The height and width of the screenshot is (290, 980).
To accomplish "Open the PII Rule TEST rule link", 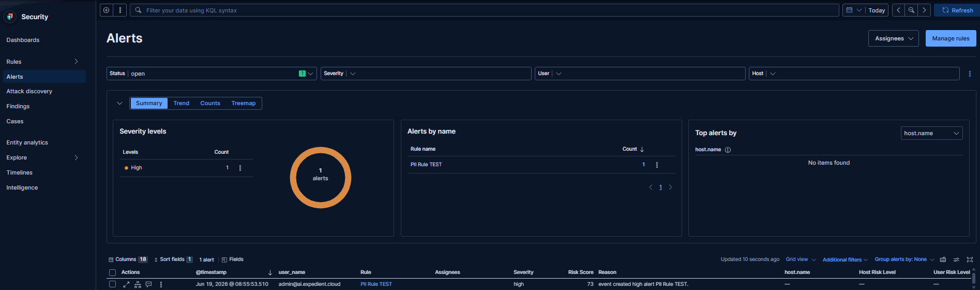I will [x=376, y=284].
